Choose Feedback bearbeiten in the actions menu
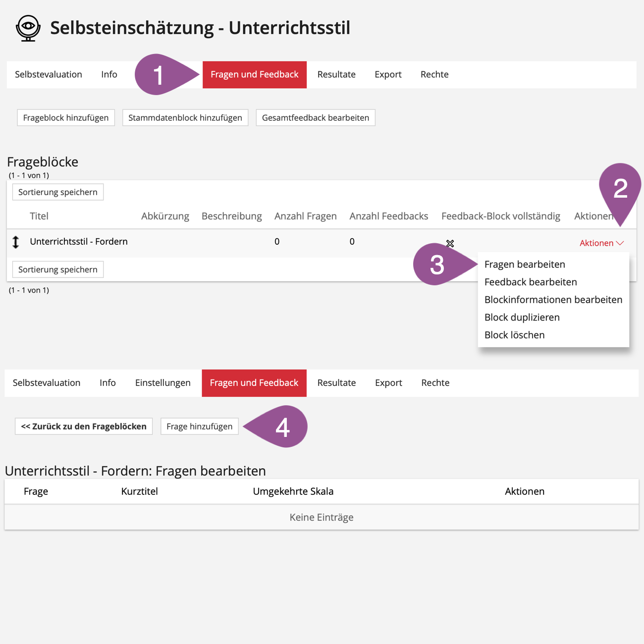The width and height of the screenshot is (644, 644). (531, 282)
